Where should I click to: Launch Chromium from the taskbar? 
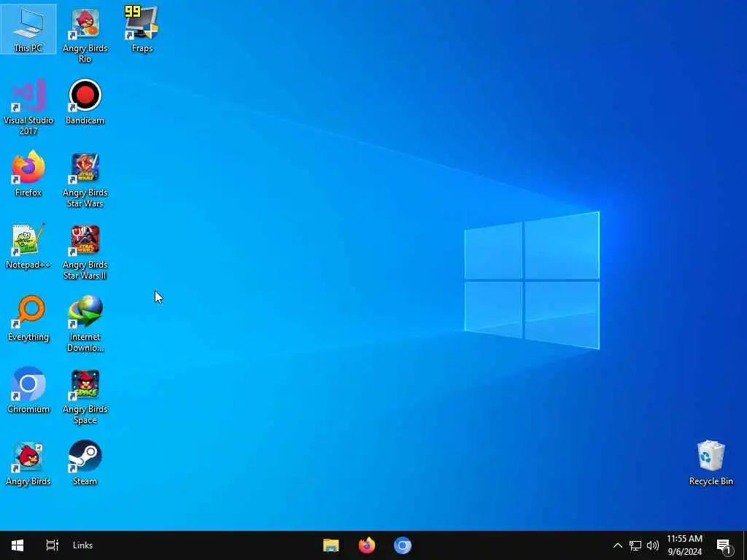tap(403, 545)
